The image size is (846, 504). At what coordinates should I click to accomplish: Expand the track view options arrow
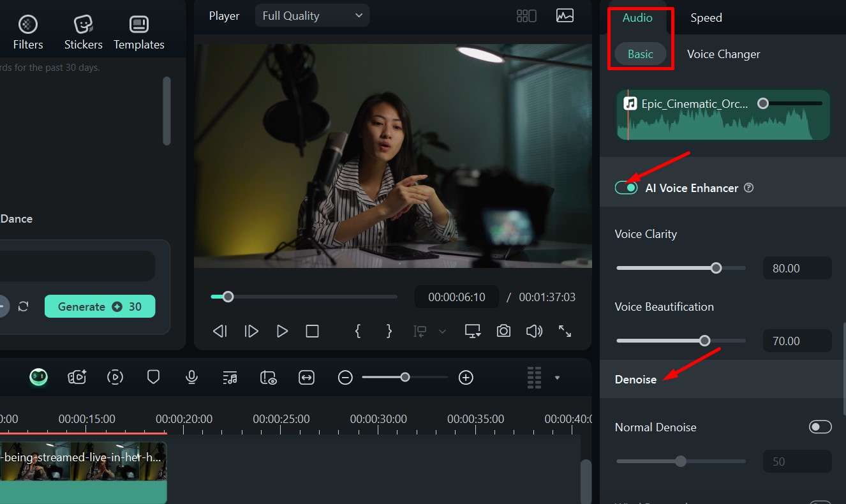557,378
